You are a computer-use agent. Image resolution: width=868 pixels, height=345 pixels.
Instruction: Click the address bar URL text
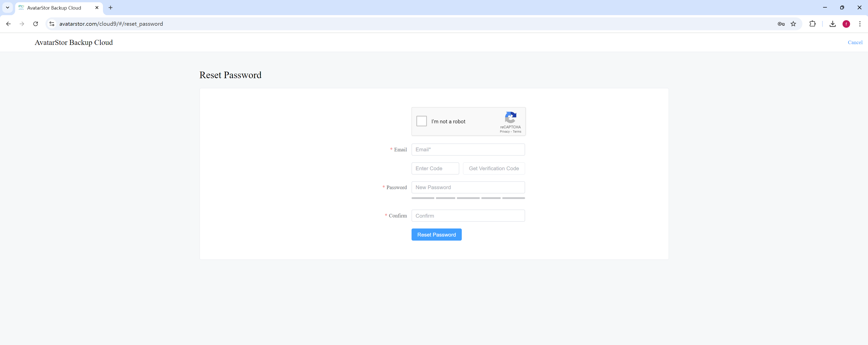(x=111, y=24)
